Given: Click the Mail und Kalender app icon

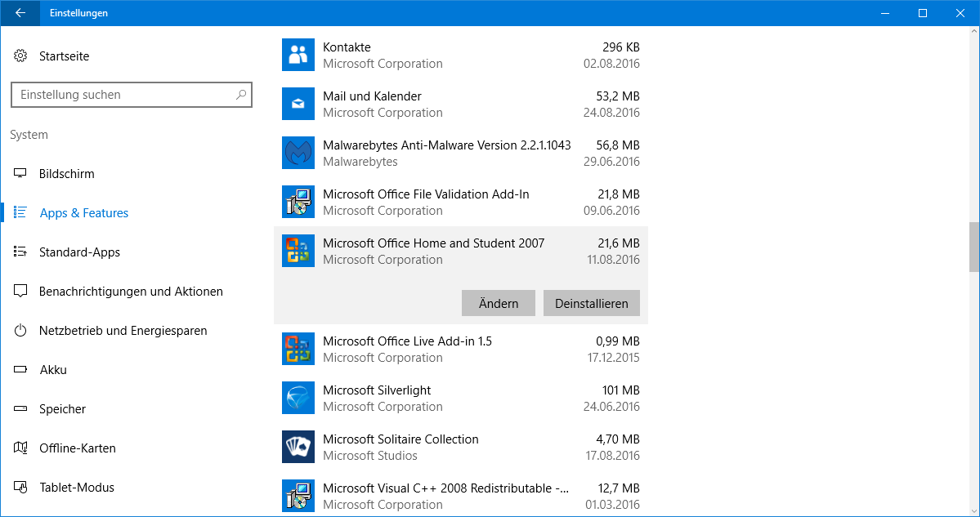Looking at the screenshot, I should 298,104.
